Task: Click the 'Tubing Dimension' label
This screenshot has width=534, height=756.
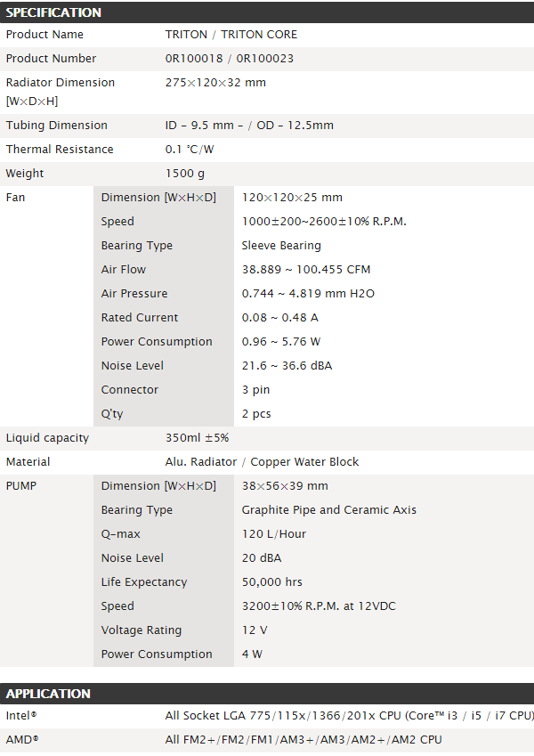Action: [56, 126]
